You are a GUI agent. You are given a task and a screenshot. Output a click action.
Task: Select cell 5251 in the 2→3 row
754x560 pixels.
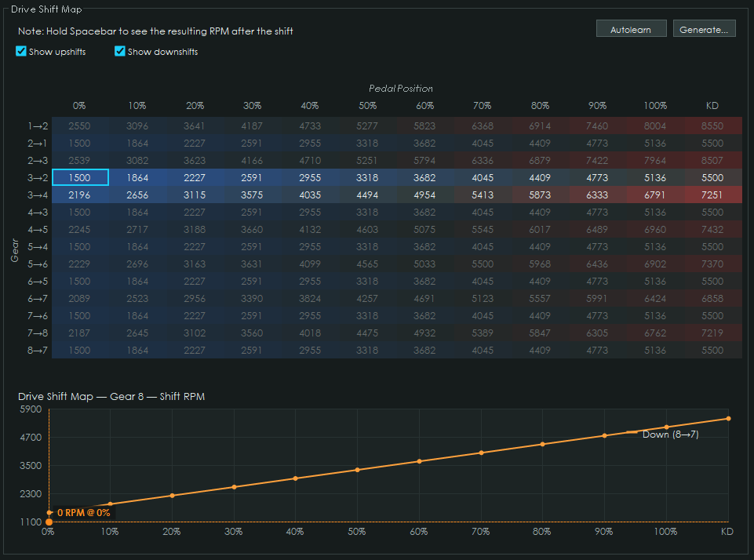click(x=367, y=161)
